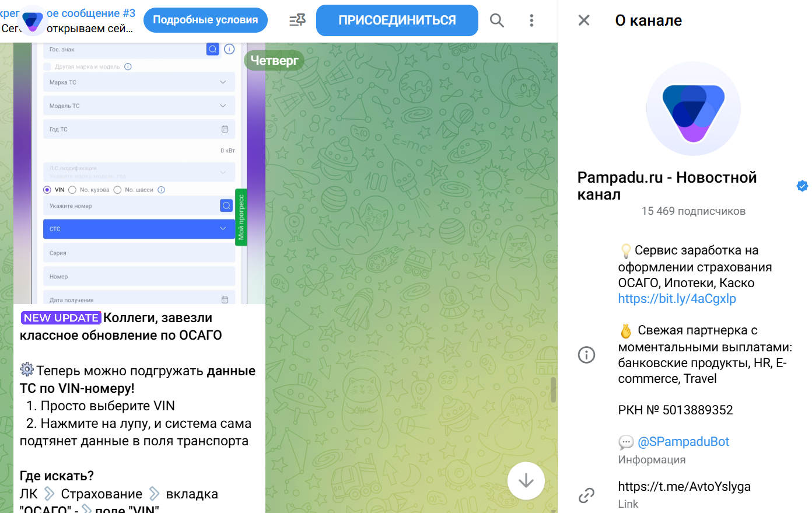
Task: Select the VIN radio button
Action: coord(47,190)
